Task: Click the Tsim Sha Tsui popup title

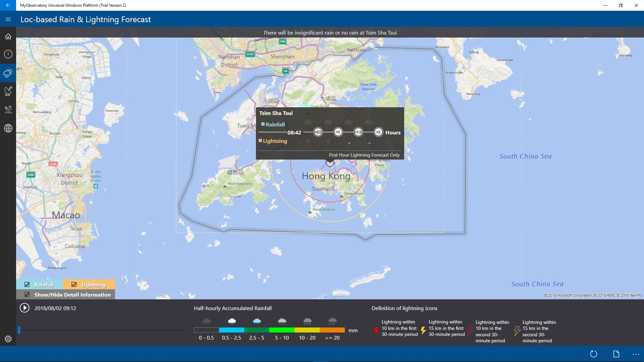Action: (276, 113)
